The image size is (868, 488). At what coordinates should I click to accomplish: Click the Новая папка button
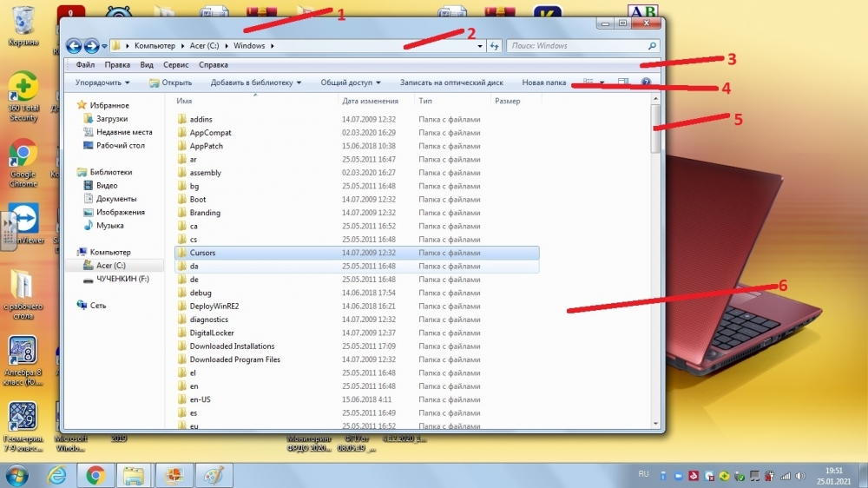tap(543, 82)
